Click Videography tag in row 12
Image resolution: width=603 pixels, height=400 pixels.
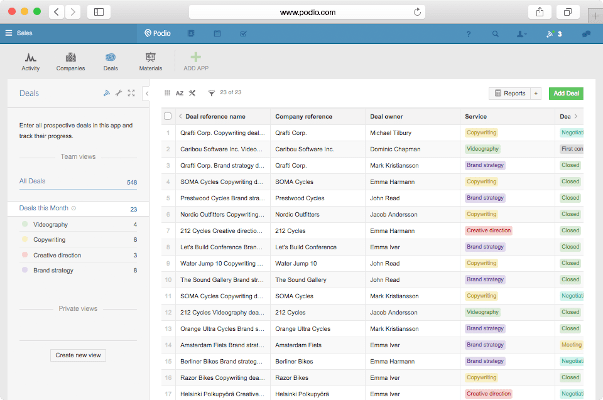(482, 312)
